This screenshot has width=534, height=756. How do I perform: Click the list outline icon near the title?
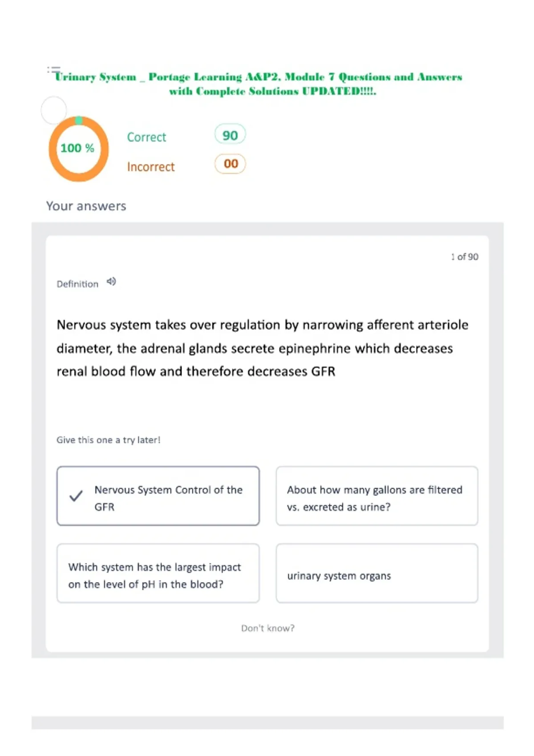click(x=54, y=70)
